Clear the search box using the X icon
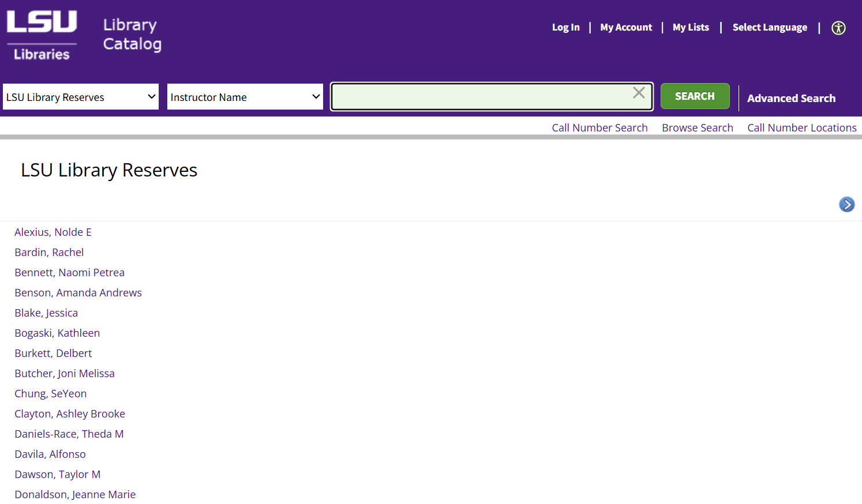The width and height of the screenshot is (862, 504). pyautogui.click(x=639, y=92)
